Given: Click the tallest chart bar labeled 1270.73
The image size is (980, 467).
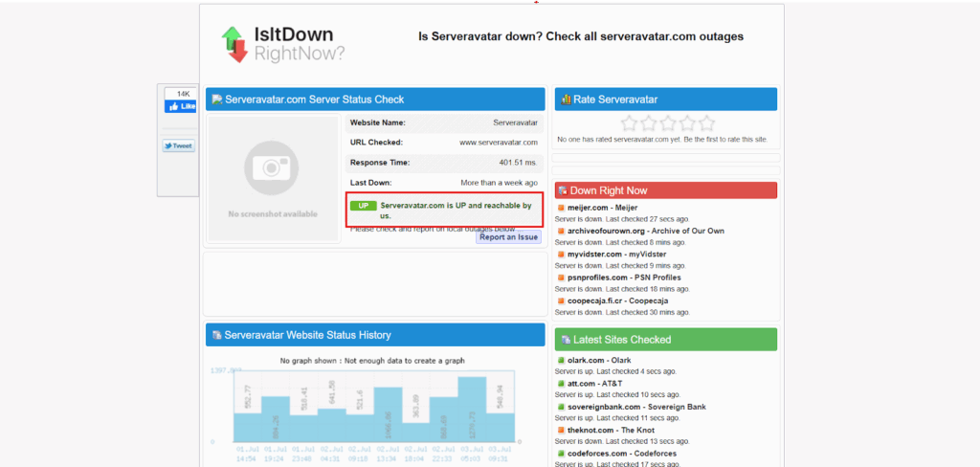Looking at the screenshot, I should [x=473, y=409].
